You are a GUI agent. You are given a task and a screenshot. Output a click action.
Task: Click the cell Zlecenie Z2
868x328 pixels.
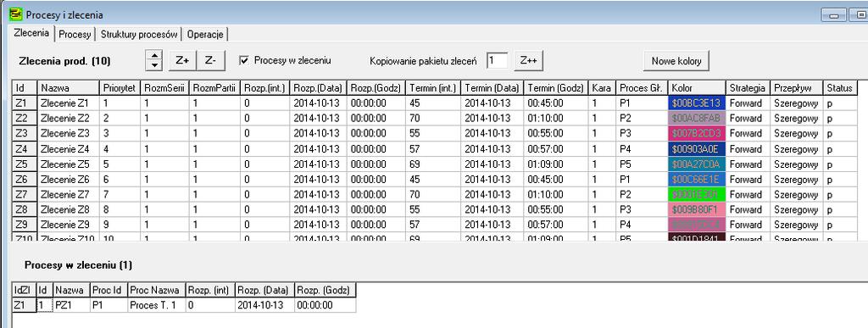coord(68,119)
